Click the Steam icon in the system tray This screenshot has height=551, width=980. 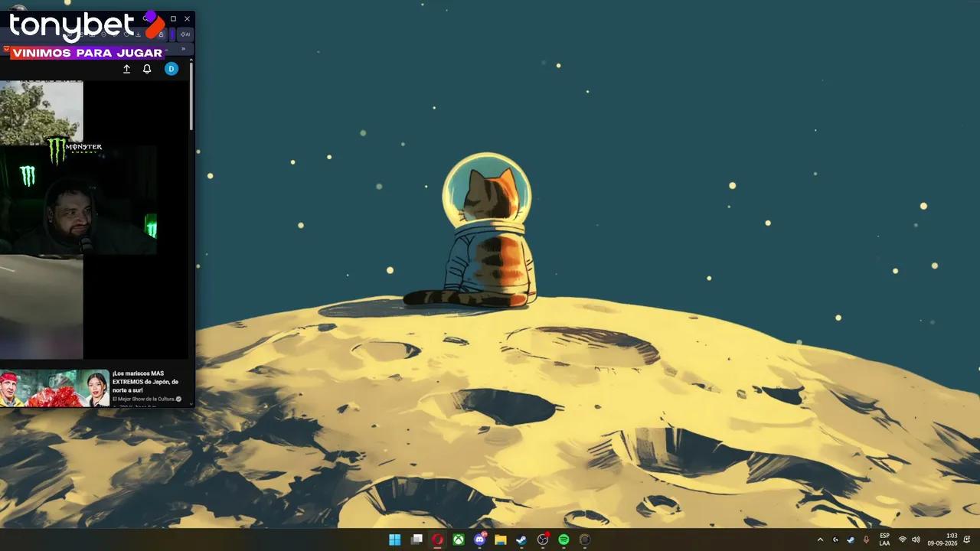coord(851,540)
